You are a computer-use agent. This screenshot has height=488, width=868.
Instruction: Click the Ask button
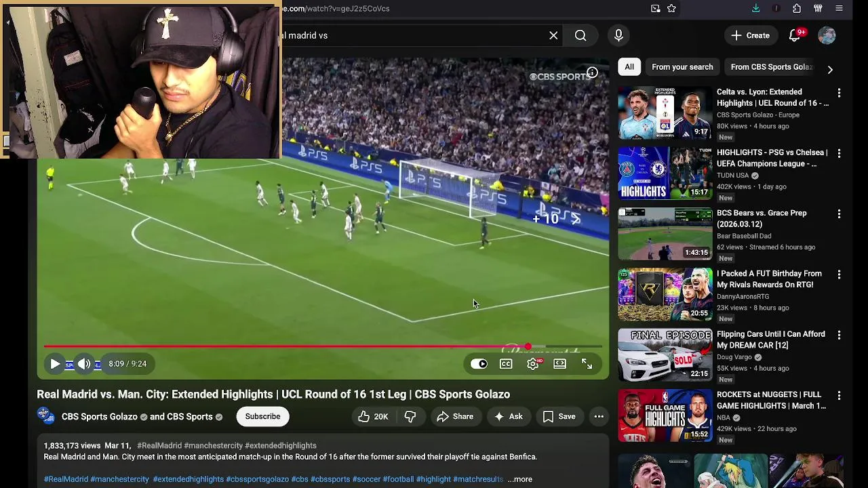(508, 416)
